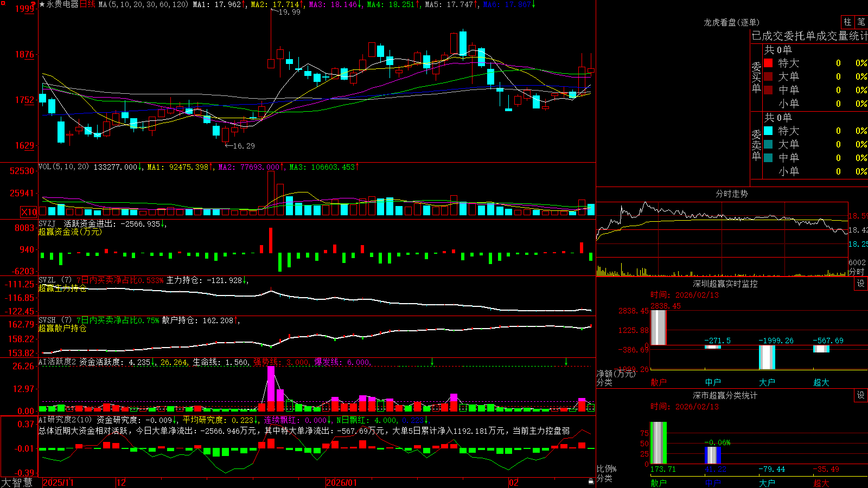The width and height of the screenshot is (868, 488).
Task: Click the red 特大 buy order color swatch
Action: click(x=768, y=63)
